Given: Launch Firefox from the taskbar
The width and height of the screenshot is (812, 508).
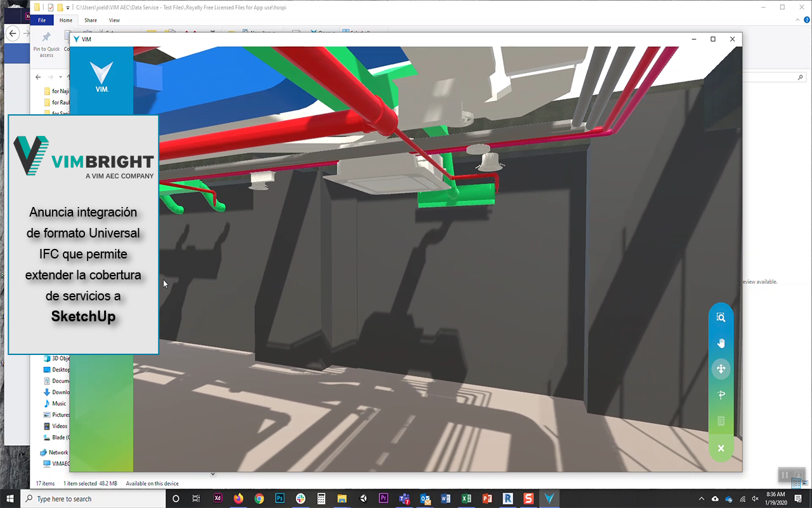Looking at the screenshot, I should point(239,498).
